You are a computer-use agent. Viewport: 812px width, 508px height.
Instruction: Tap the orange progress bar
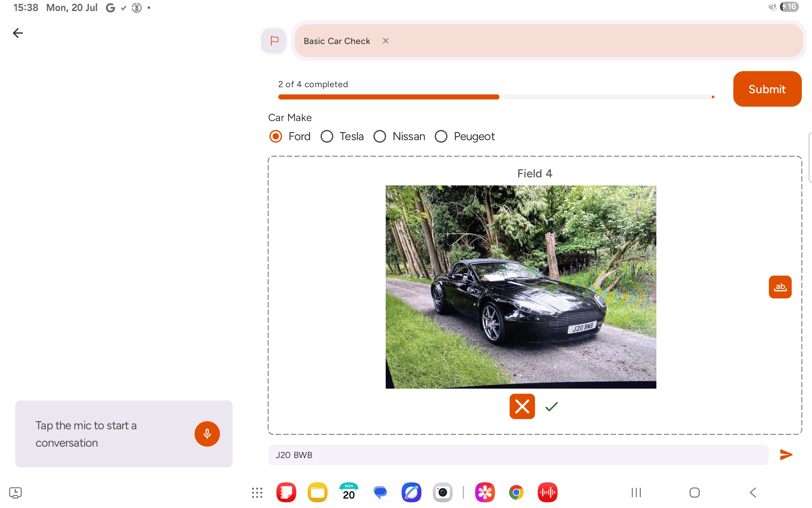coord(389,97)
